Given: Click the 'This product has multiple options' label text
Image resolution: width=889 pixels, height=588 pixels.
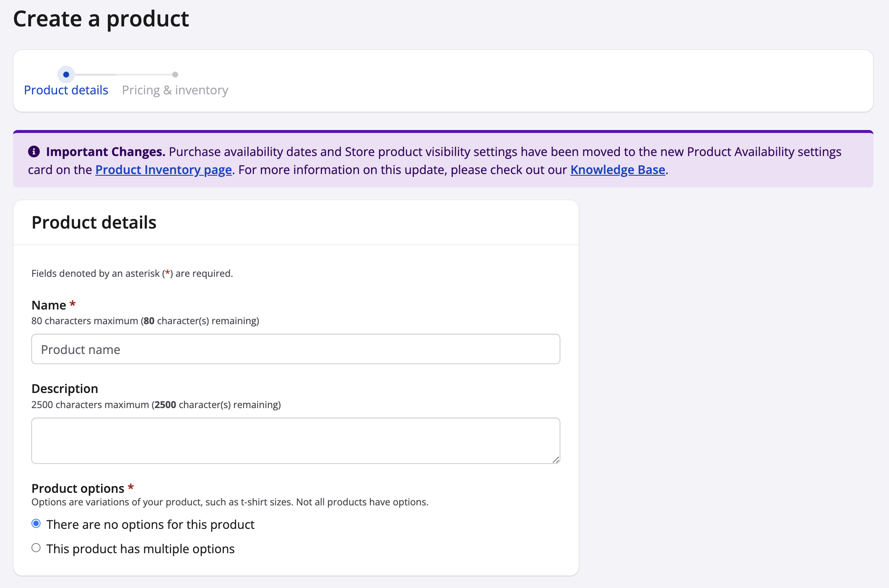Looking at the screenshot, I should (140, 549).
